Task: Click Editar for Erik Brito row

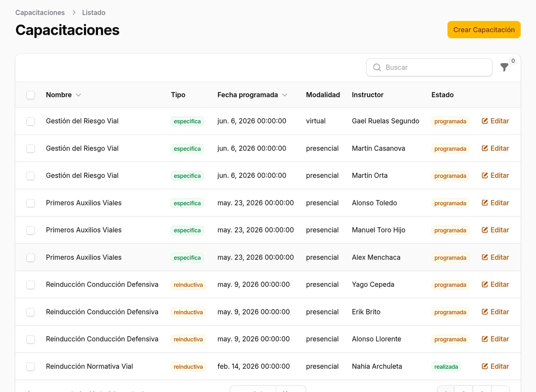Action: (495, 312)
